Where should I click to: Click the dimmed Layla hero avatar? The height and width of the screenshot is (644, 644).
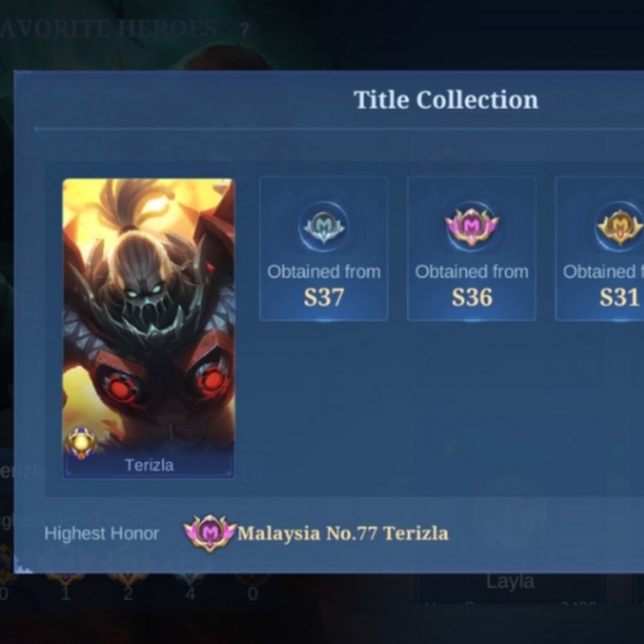510,517
